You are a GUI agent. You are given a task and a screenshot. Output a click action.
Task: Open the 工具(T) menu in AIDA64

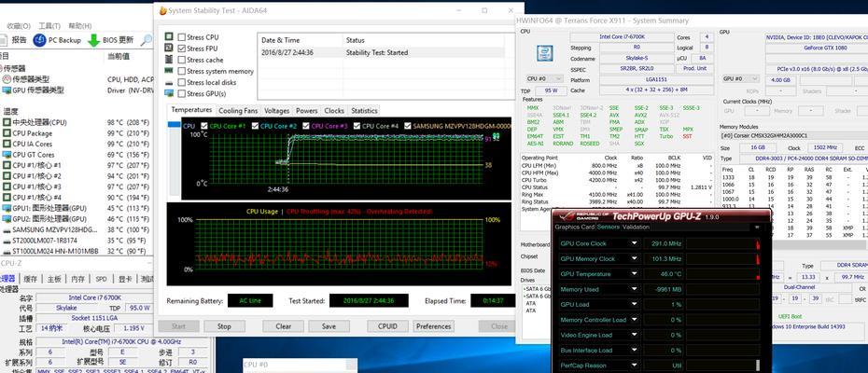point(49,25)
